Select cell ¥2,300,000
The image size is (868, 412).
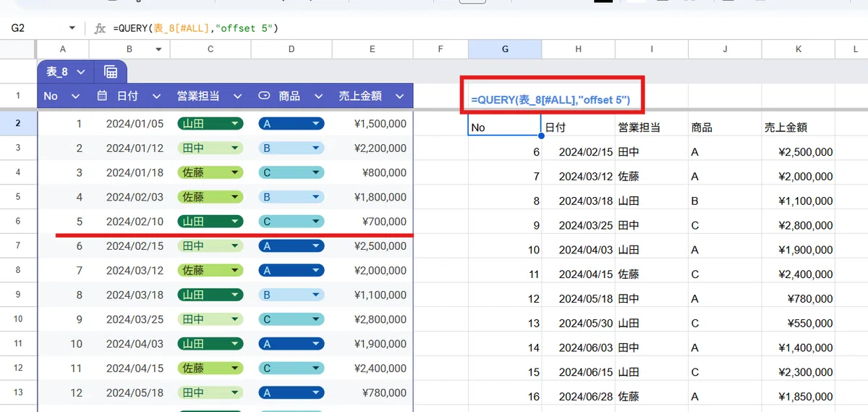point(798,372)
